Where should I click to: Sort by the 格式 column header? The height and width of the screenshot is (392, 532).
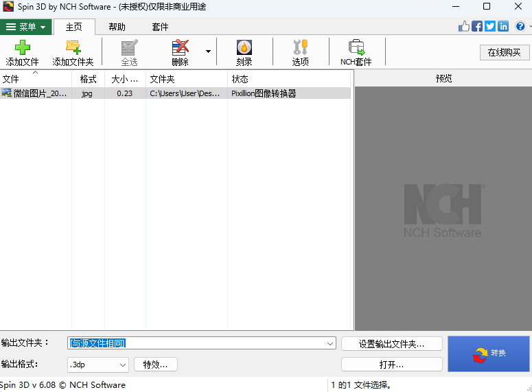tap(89, 79)
